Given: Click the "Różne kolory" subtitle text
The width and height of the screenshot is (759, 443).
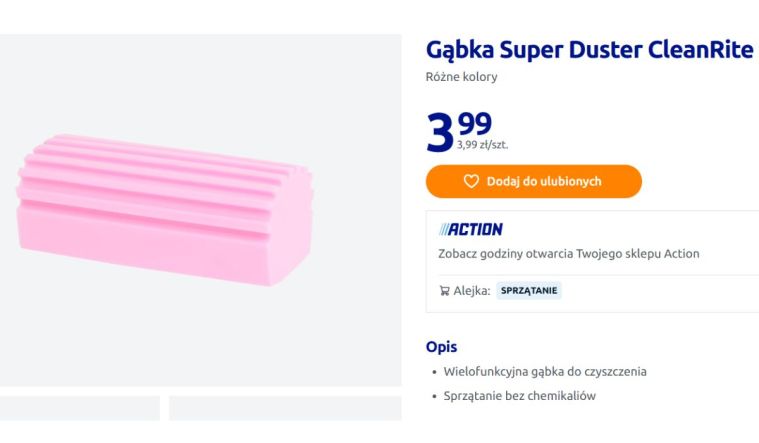Looking at the screenshot, I should (x=461, y=77).
